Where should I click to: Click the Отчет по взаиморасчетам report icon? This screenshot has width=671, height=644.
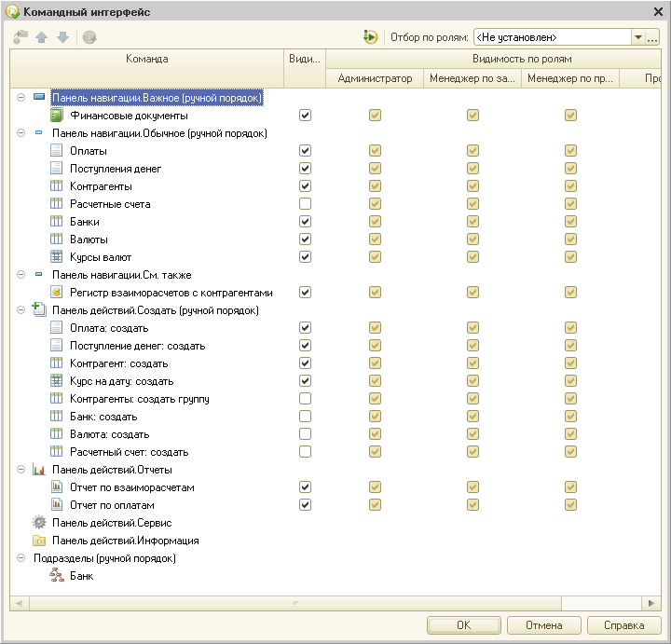[x=56, y=487]
